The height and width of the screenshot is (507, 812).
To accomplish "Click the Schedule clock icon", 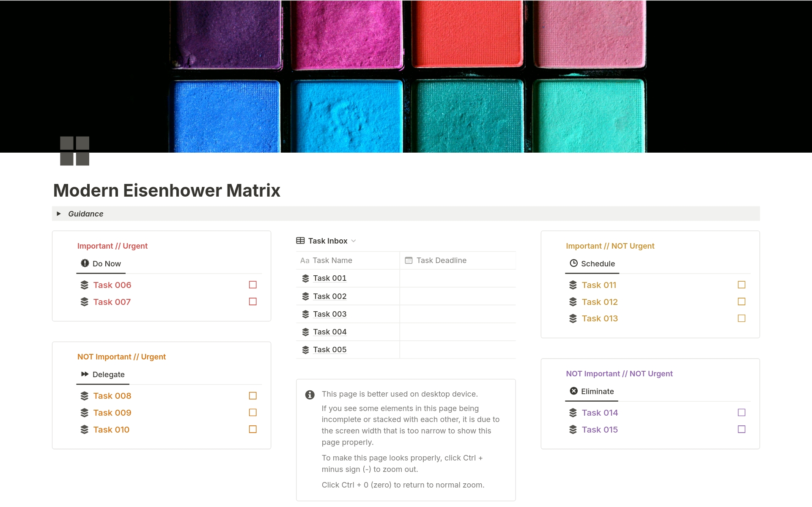I will point(573,263).
